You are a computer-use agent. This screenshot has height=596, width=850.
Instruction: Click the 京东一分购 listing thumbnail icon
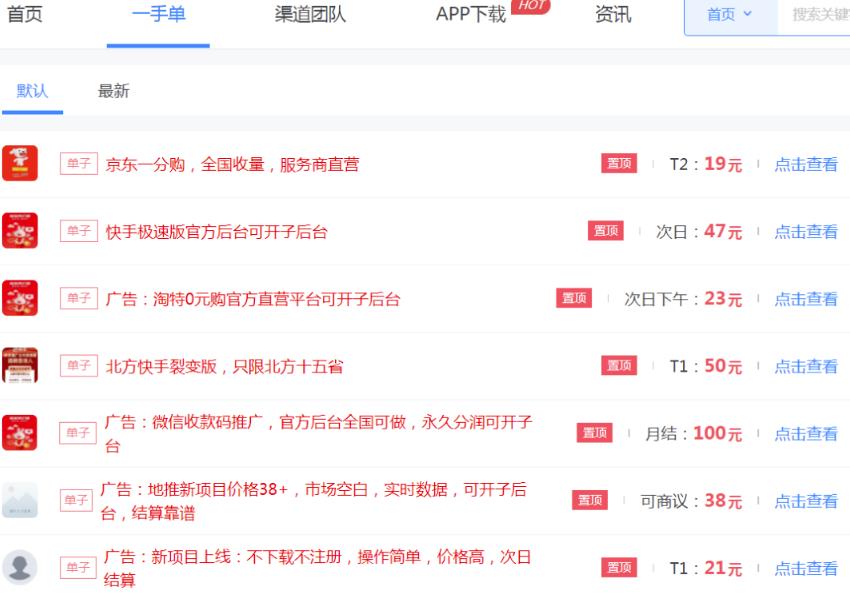[20, 164]
